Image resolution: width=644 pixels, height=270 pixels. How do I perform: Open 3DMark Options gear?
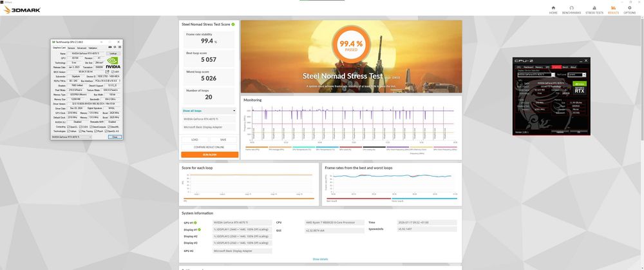point(630,10)
